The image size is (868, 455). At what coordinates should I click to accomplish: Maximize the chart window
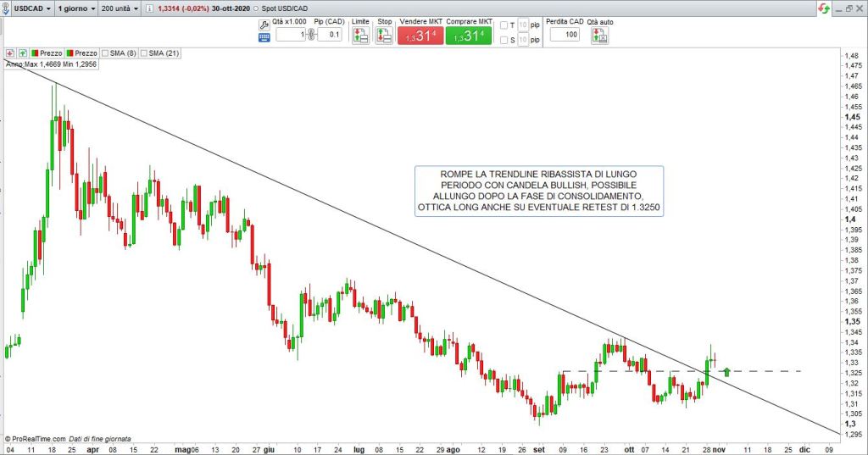point(849,8)
